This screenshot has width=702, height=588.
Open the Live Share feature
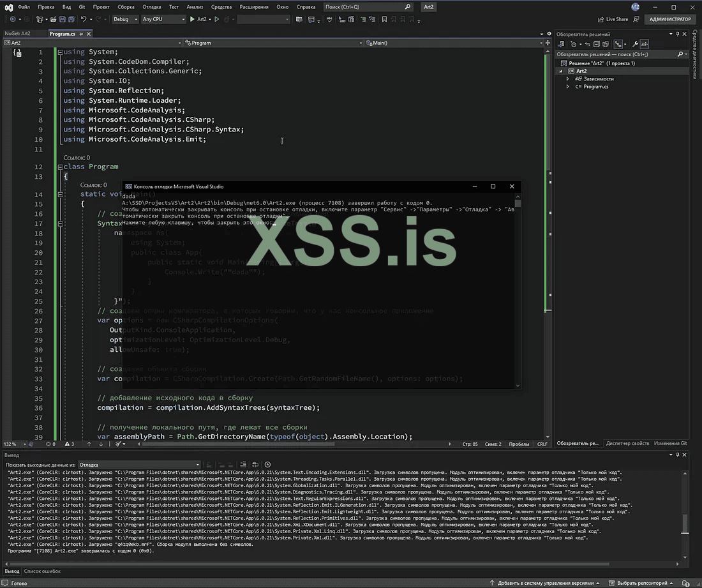(x=613, y=19)
